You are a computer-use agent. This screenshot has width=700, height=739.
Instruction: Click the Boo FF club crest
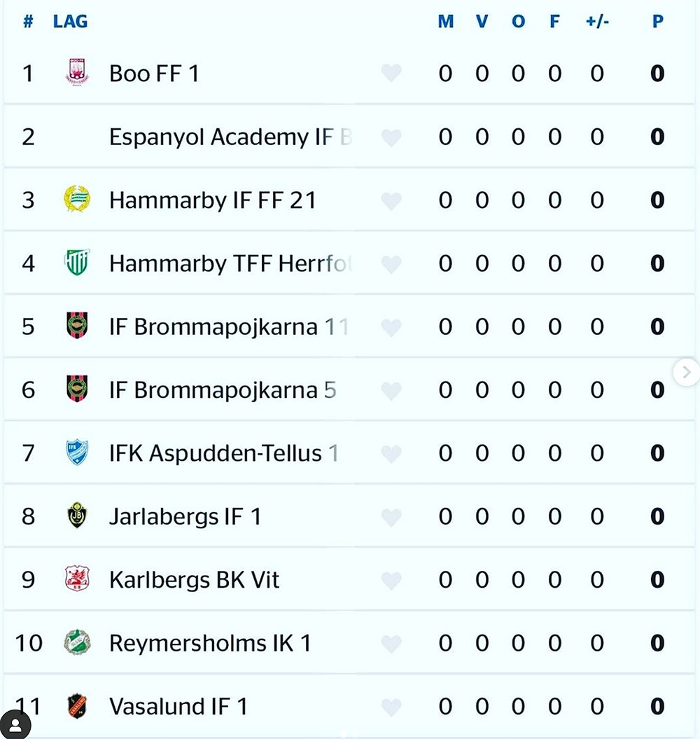tap(77, 72)
